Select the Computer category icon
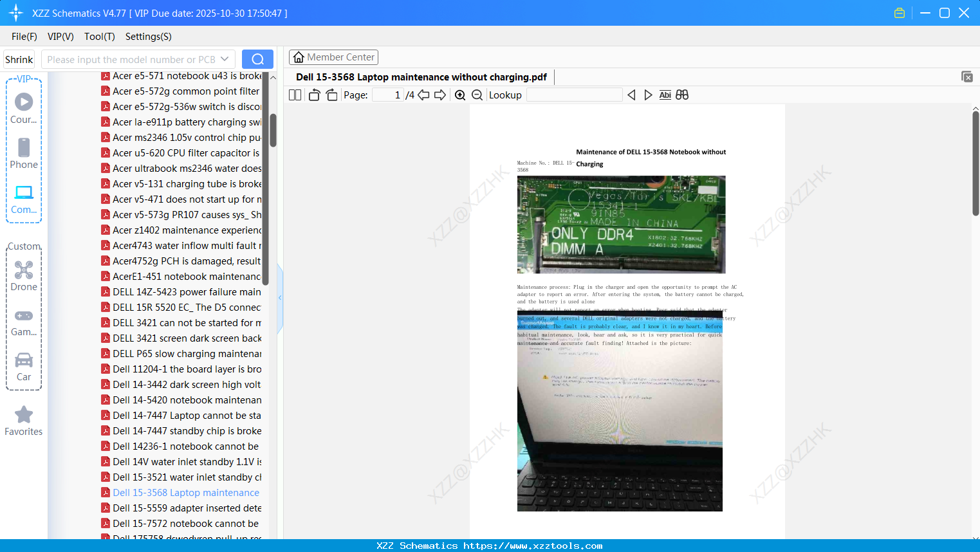Screen dimensions: 980x552 click(x=24, y=199)
